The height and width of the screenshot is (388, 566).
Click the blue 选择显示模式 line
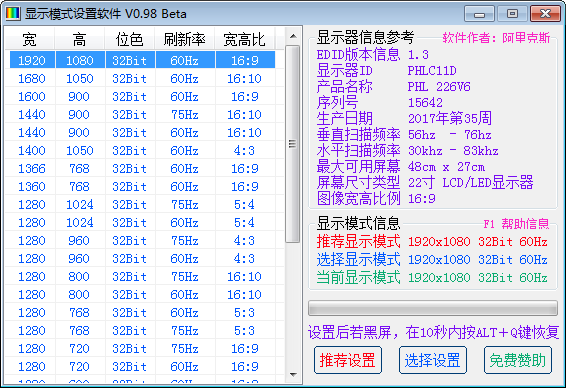[x=432, y=260]
